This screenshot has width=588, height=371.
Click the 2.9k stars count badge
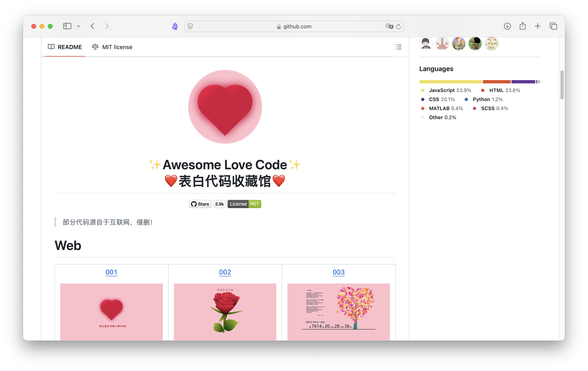pos(220,204)
